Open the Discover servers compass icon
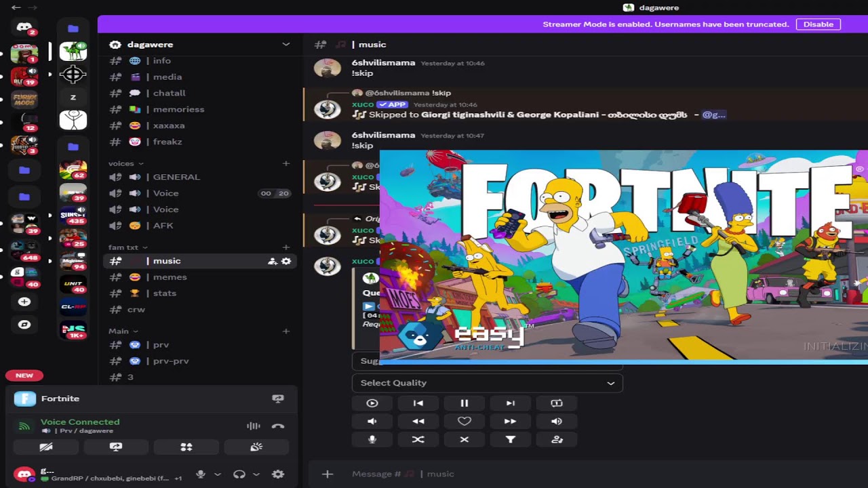 [24, 325]
